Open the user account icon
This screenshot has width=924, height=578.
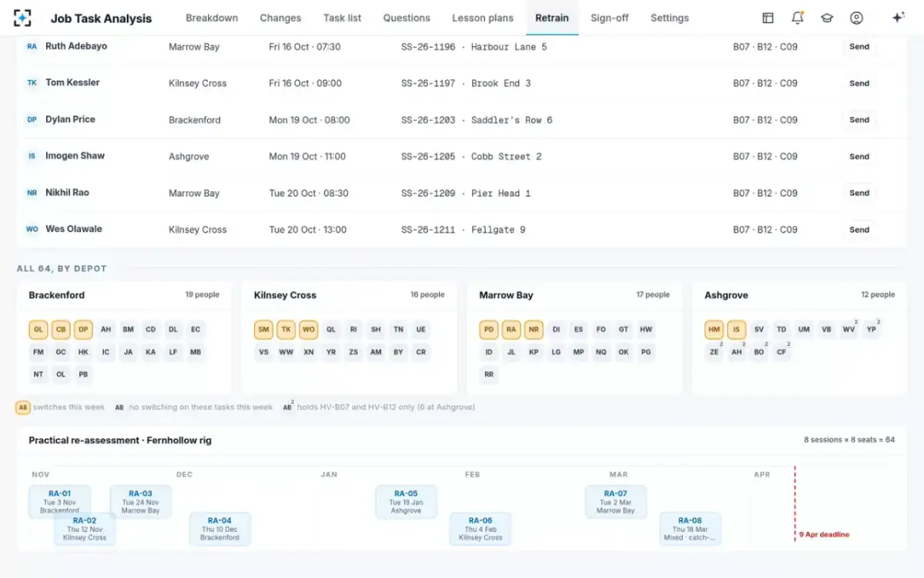click(x=856, y=18)
